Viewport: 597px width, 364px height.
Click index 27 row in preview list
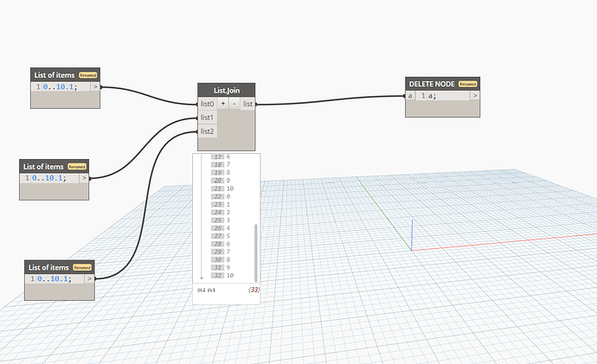pos(221,236)
